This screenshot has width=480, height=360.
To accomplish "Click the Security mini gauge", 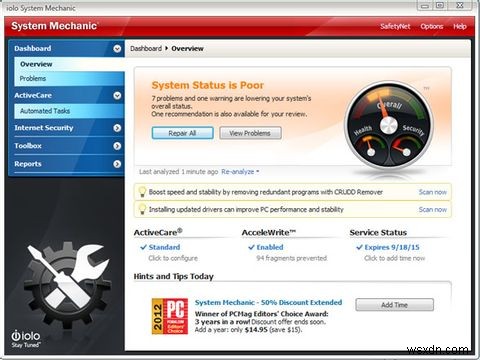I will point(406,147).
